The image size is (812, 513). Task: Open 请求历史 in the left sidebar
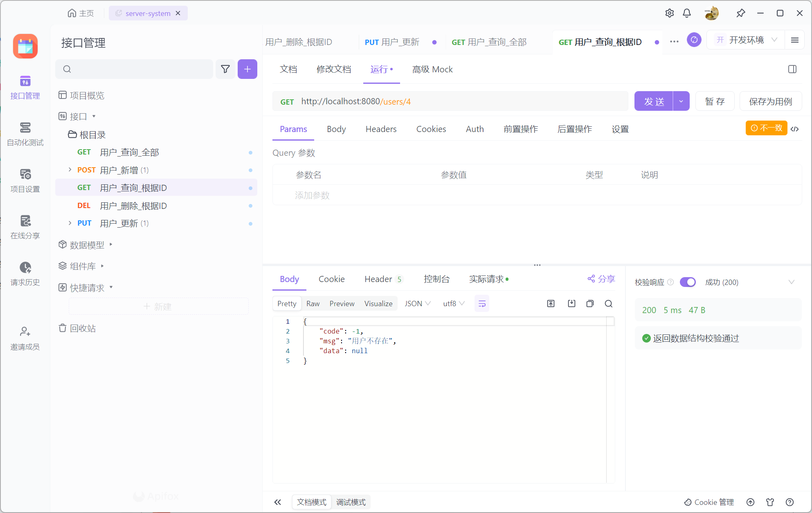pos(25,274)
